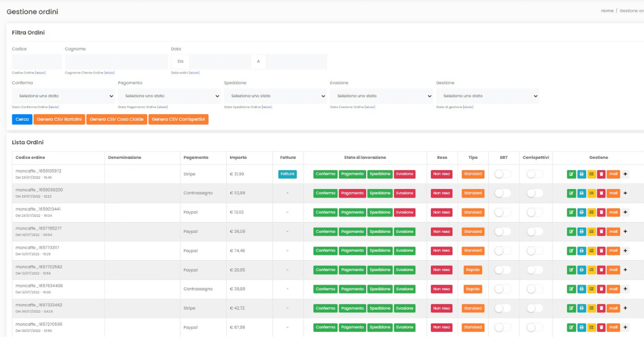Open the Pagamento status dropdown filter
644x337 pixels.
click(170, 96)
